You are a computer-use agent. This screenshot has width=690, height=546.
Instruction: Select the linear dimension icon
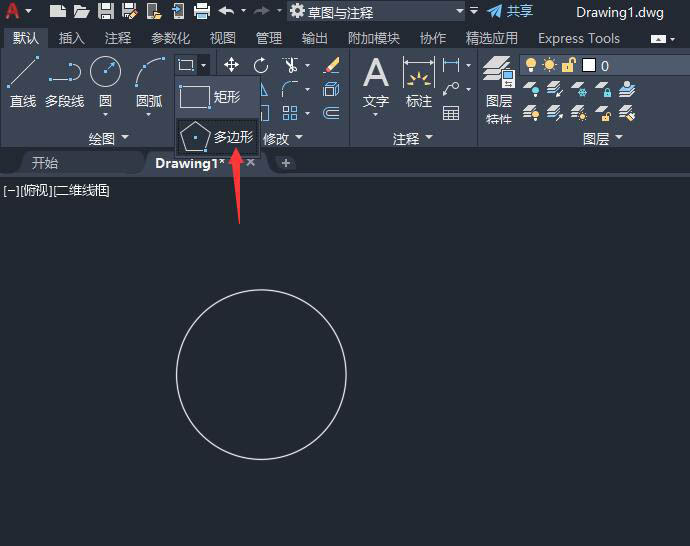(451, 65)
